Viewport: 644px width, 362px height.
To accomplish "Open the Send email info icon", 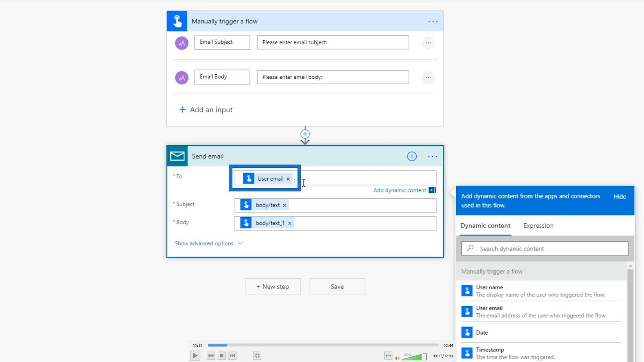I will [412, 156].
